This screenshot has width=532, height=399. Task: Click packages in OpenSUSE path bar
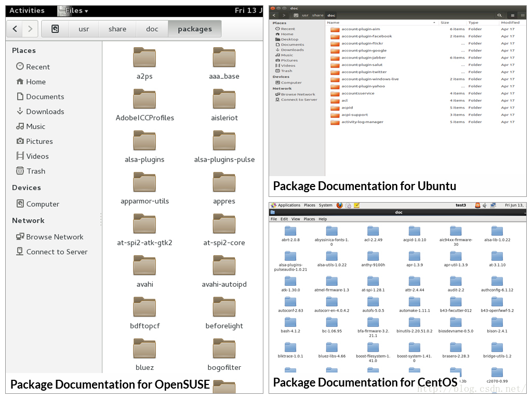pos(195,29)
